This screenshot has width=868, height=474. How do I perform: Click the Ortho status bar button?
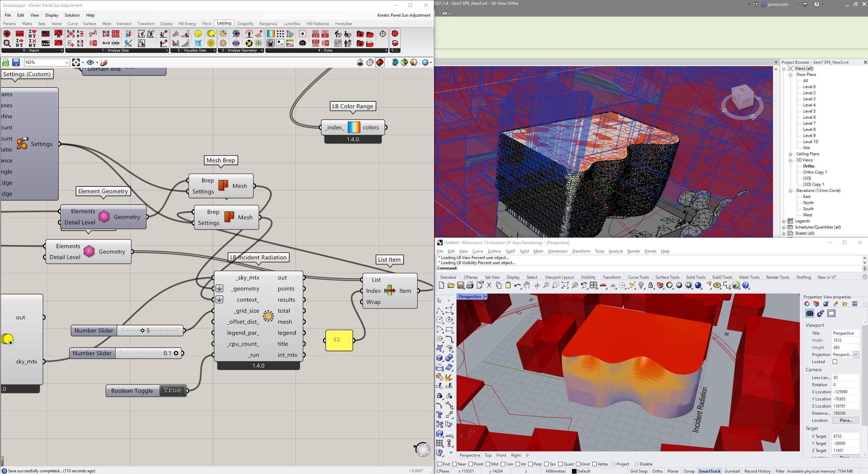click(x=657, y=471)
